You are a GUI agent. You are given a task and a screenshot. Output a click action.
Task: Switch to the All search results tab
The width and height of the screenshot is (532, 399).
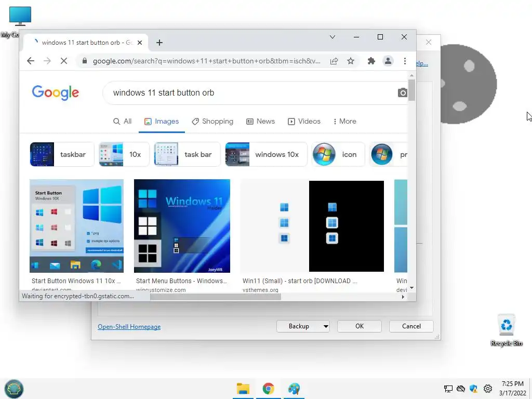pyautogui.click(x=123, y=122)
